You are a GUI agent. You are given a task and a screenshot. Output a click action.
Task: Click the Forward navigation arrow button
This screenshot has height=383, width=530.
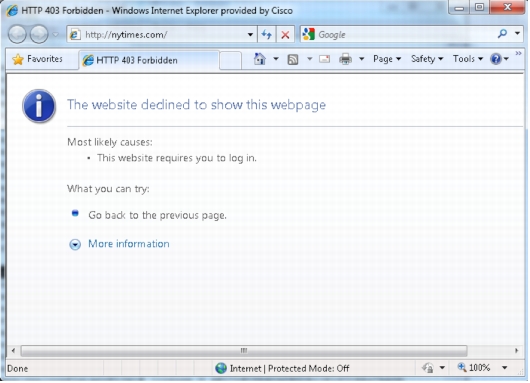pos(39,34)
